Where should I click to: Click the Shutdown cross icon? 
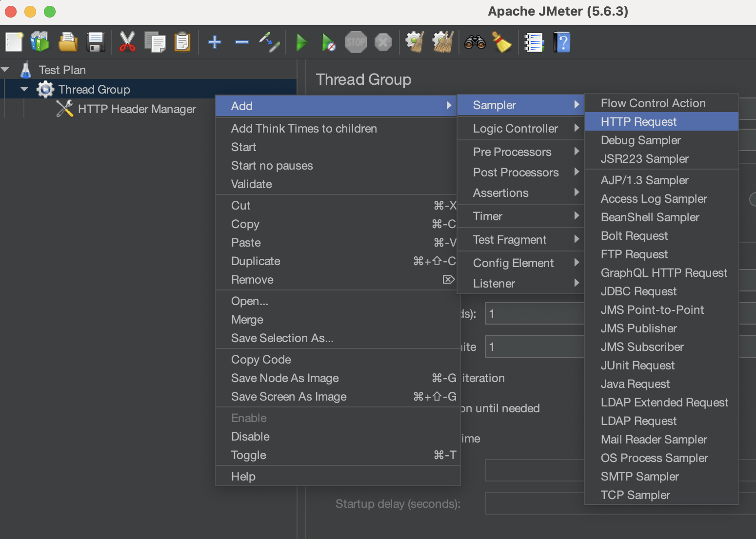coord(383,42)
